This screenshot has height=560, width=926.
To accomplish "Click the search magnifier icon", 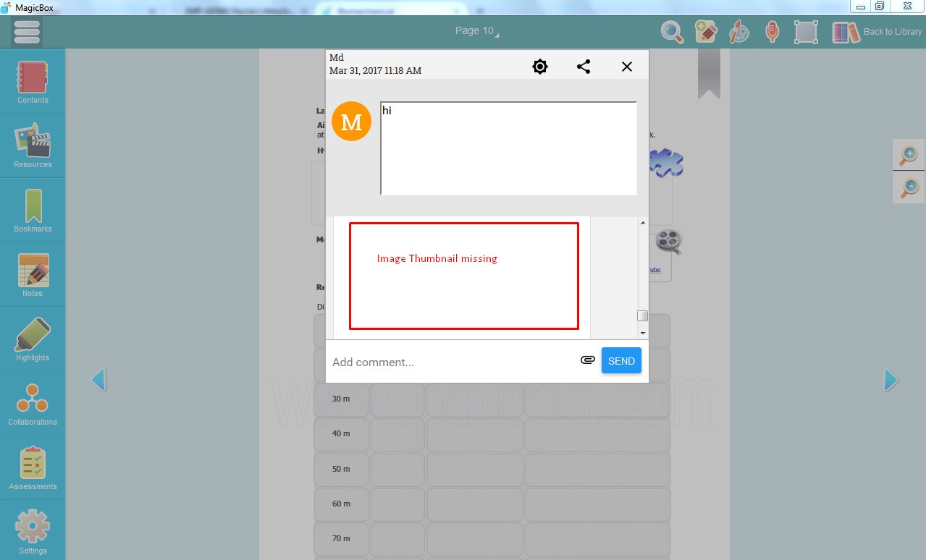I will (673, 32).
